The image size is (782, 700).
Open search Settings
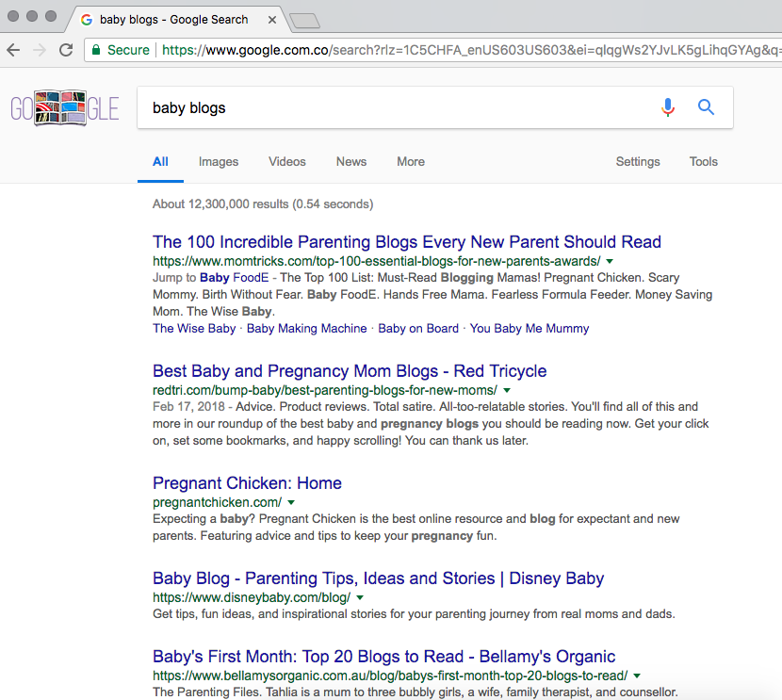tap(638, 161)
